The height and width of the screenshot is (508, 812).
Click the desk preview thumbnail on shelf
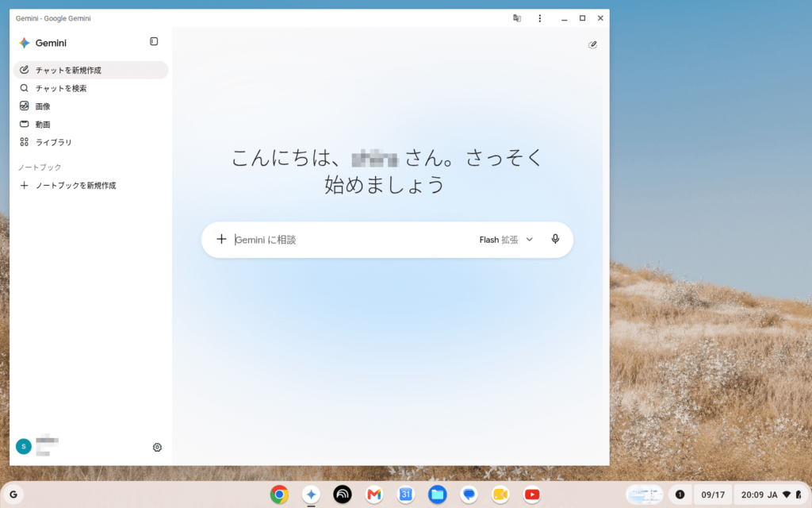(x=645, y=495)
